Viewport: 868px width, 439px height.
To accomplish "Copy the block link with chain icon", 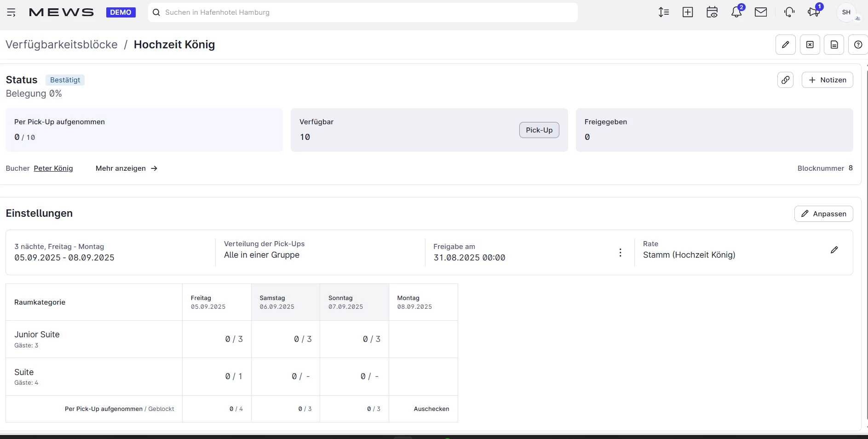I will coord(786,80).
